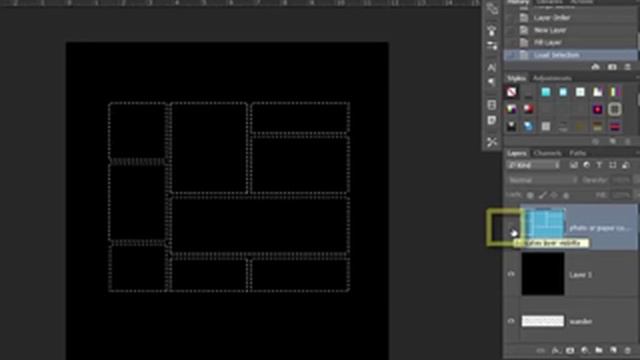The image size is (640, 360).
Task: Link layers icon in Layers panel
Action: click(x=540, y=351)
